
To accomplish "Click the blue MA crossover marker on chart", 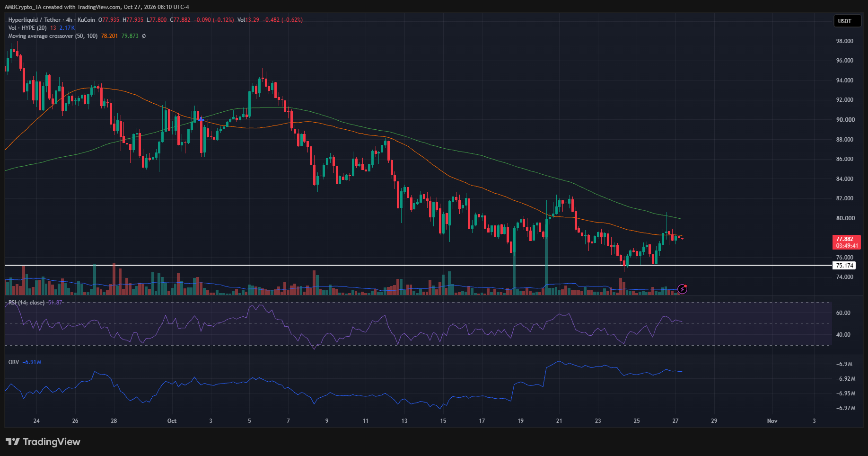I will point(202,119).
